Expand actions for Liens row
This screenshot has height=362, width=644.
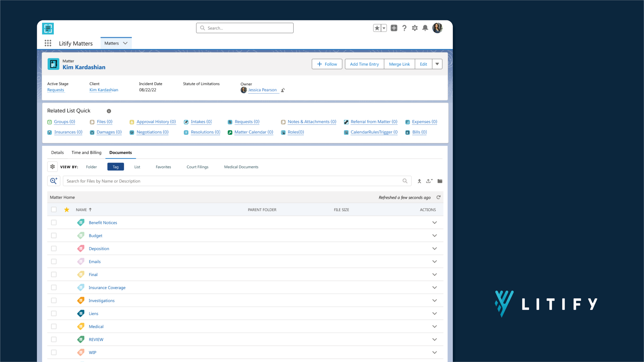435,313
